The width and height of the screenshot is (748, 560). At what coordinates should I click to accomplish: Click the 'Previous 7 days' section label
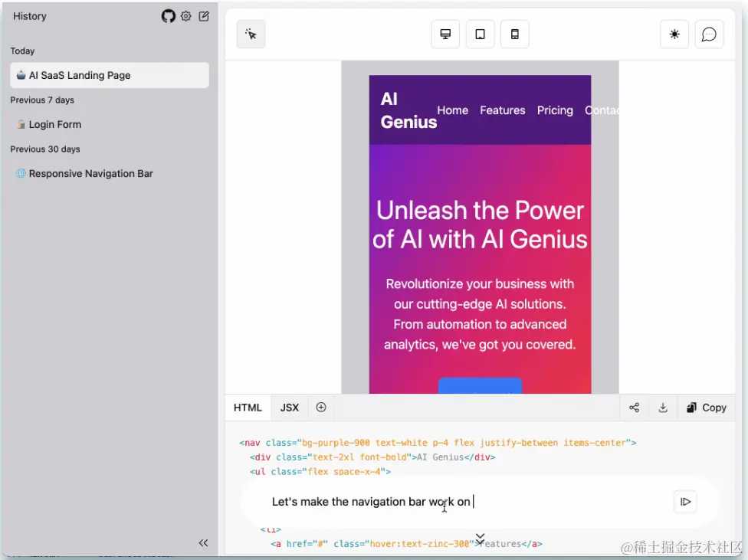tap(42, 100)
